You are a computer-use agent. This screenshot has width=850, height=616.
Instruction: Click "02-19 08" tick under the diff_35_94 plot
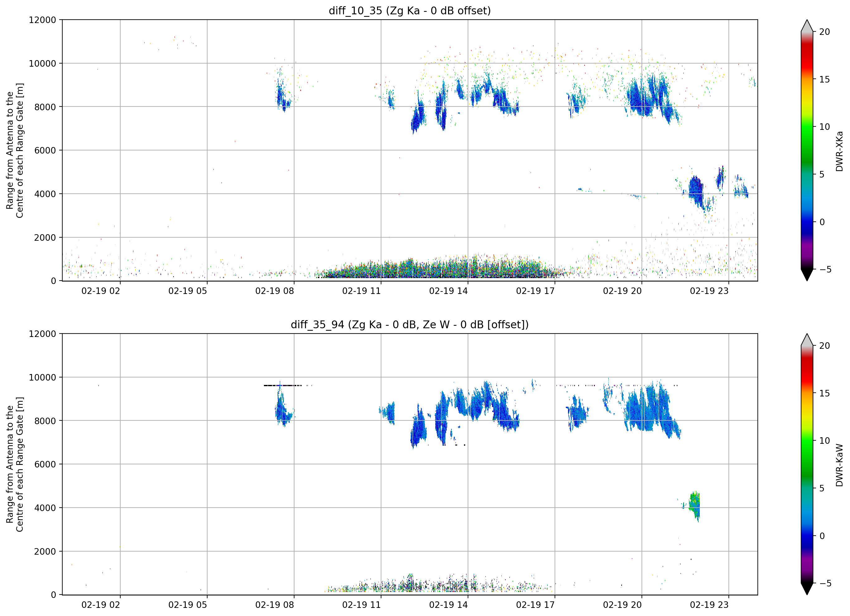(x=275, y=605)
